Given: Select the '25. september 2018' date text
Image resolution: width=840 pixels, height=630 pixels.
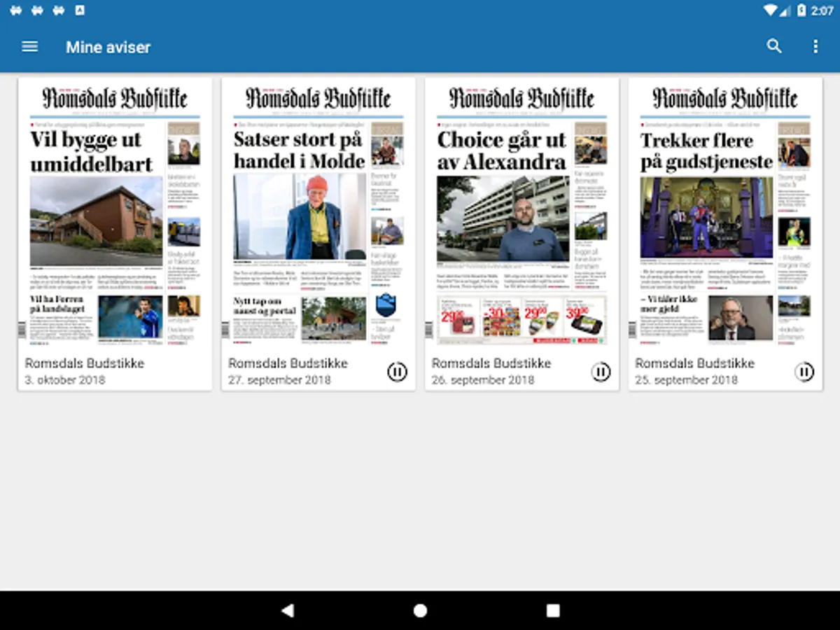Looking at the screenshot, I should click(x=686, y=380).
